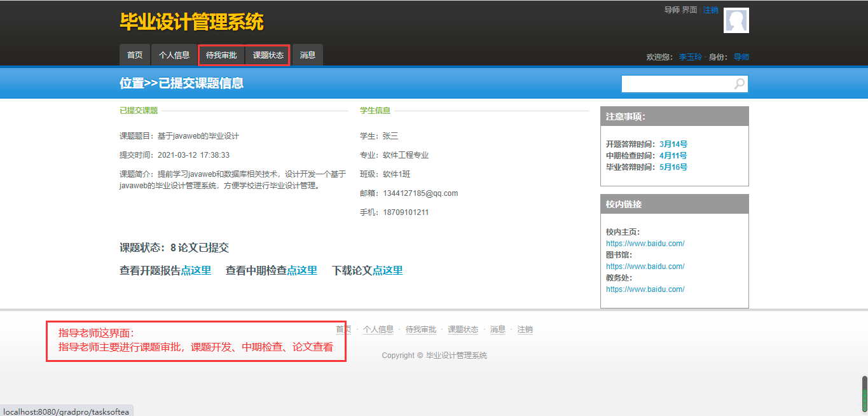868x416 pixels.
Task: Download thesis via 下载论文 点这里 link
Action: tap(388, 270)
